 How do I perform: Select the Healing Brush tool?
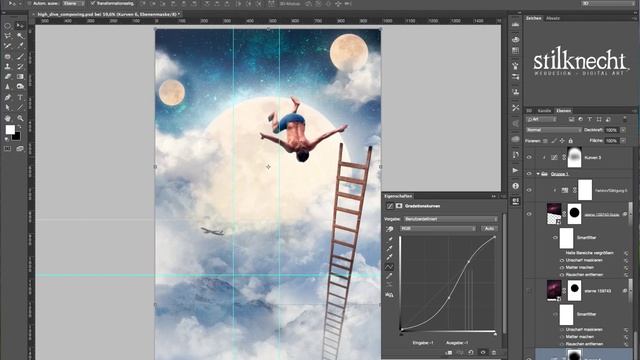[8, 56]
